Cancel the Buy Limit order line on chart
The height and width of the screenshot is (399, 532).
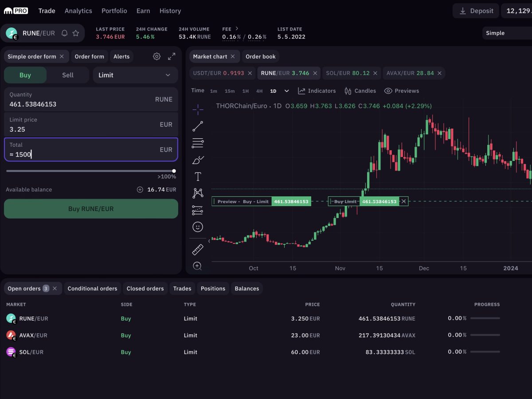pos(403,201)
